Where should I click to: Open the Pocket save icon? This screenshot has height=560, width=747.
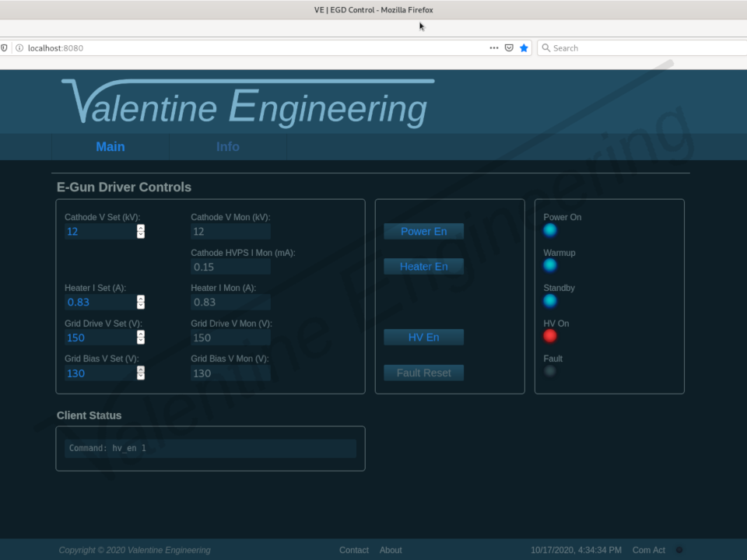509,48
